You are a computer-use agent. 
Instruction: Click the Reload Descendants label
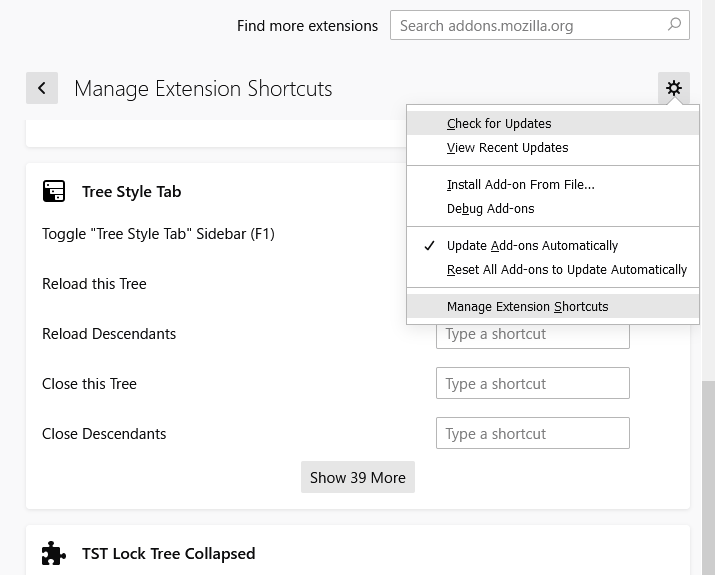pos(109,334)
